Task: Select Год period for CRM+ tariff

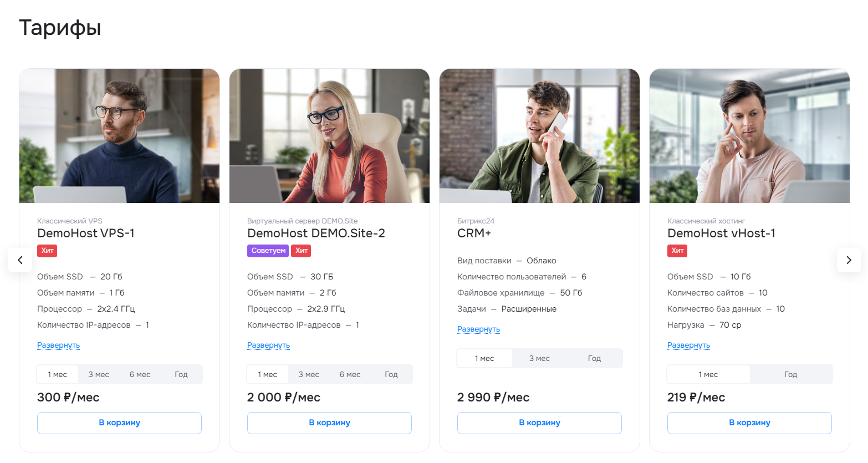Action: point(594,358)
